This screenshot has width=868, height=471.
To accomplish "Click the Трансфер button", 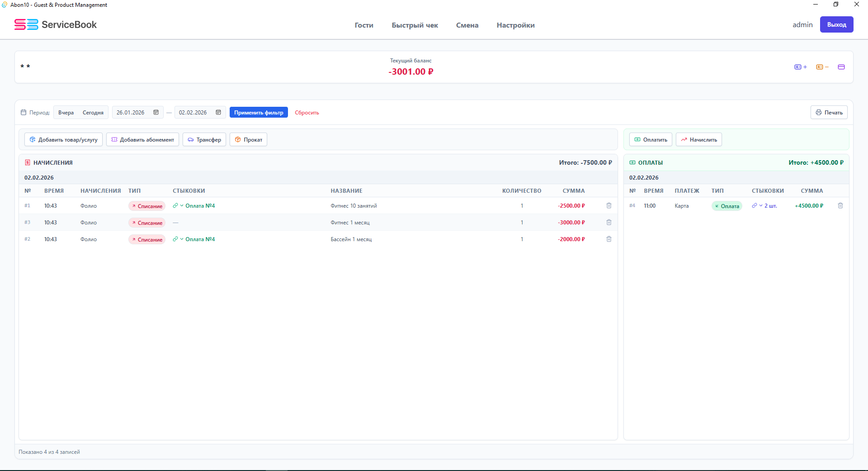I will (204, 139).
